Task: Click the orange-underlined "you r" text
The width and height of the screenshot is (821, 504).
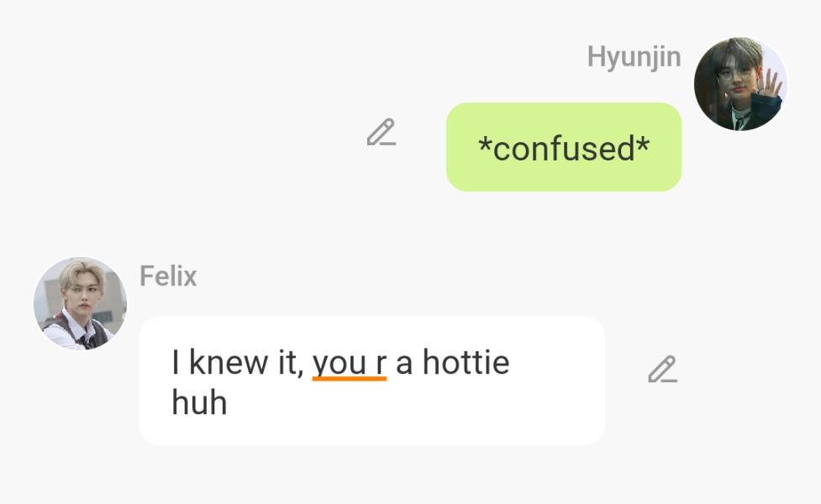Action: coord(350,364)
